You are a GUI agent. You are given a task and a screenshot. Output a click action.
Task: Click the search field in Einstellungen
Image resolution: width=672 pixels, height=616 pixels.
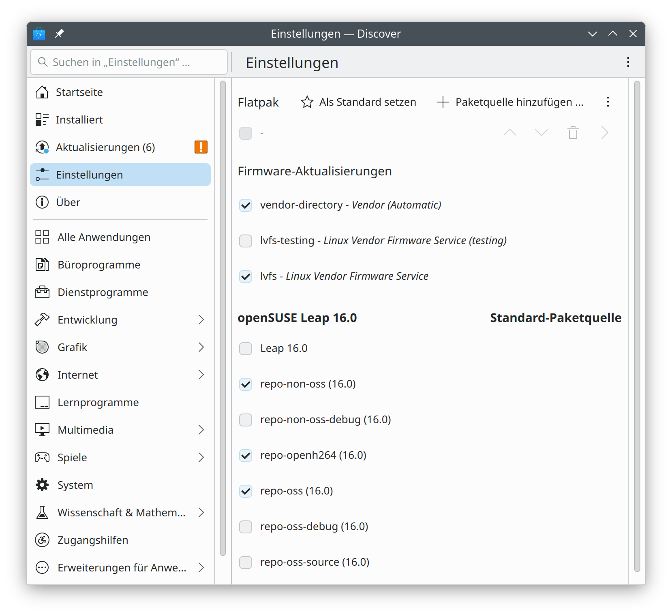129,62
